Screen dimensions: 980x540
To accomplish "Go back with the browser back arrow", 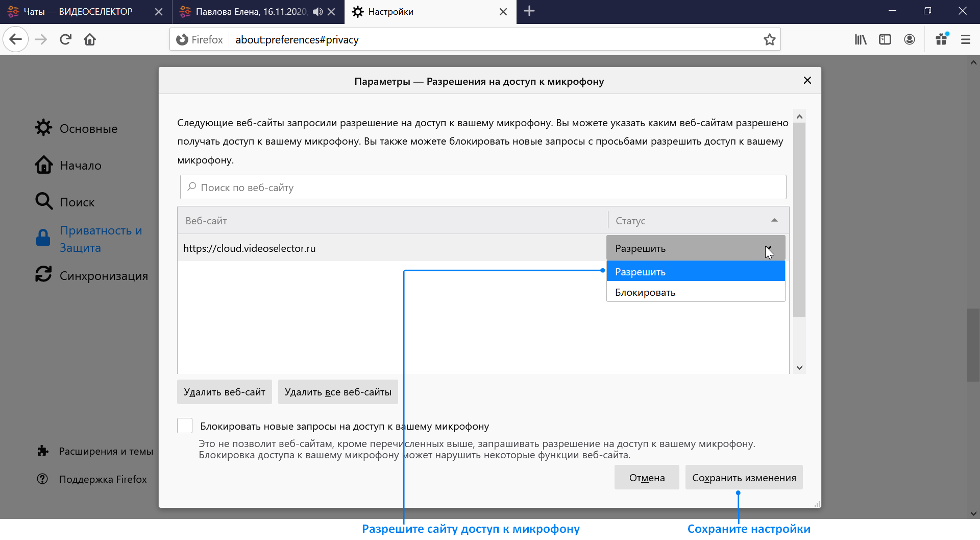I will tap(16, 39).
